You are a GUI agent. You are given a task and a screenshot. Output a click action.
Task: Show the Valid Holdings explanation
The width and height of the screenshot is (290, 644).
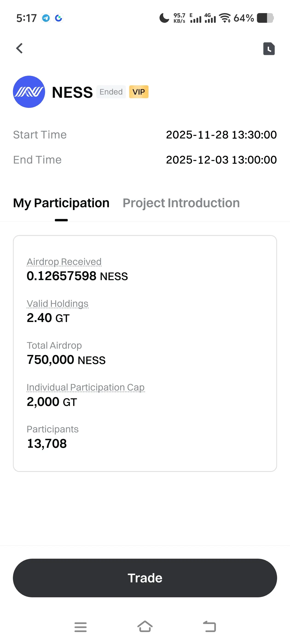tap(58, 304)
